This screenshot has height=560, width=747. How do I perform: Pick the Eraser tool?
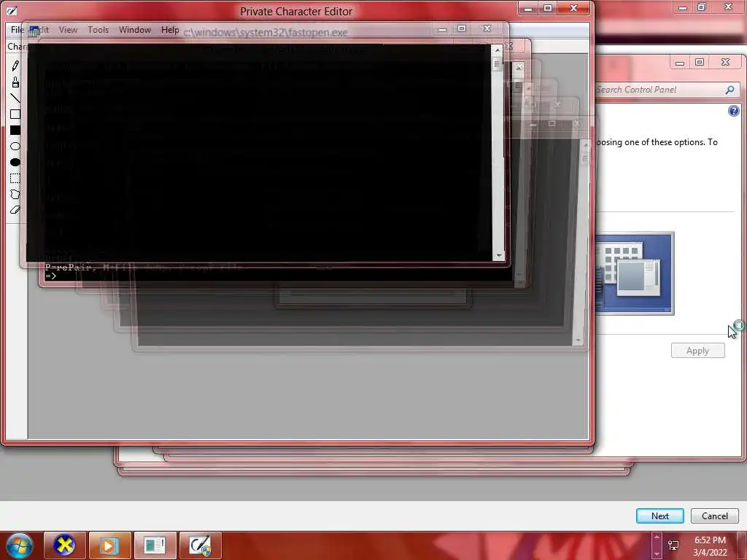tap(15, 209)
